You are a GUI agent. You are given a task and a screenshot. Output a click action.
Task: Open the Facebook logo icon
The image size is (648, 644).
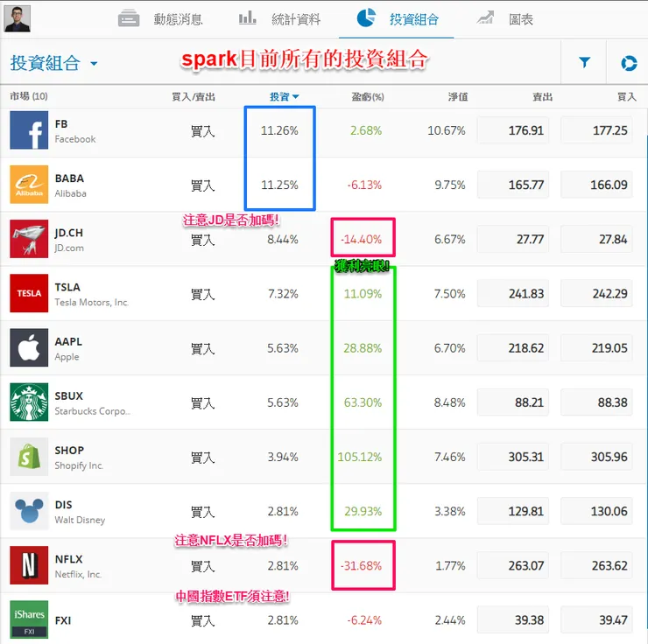click(29, 130)
